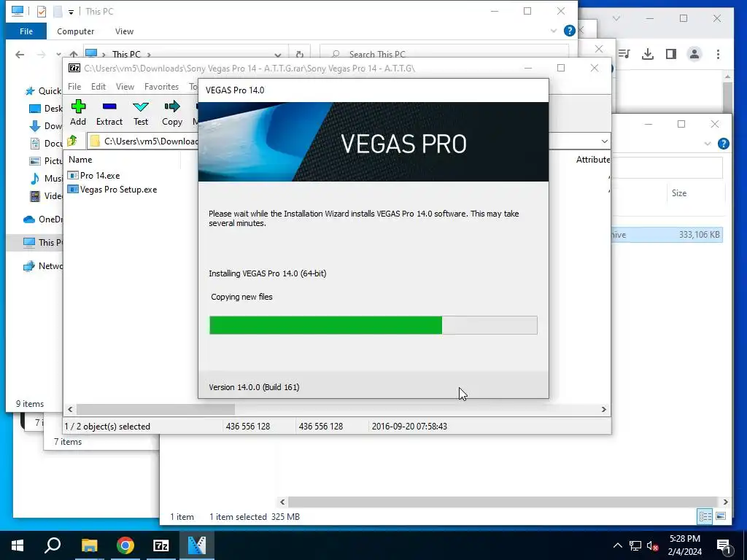Open Windows taskbar search
The image size is (747, 560).
coord(53,545)
